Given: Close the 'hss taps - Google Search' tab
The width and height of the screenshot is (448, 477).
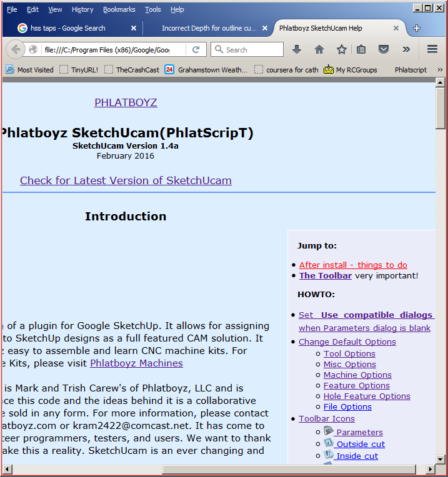Looking at the screenshot, I should click(x=134, y=28).
